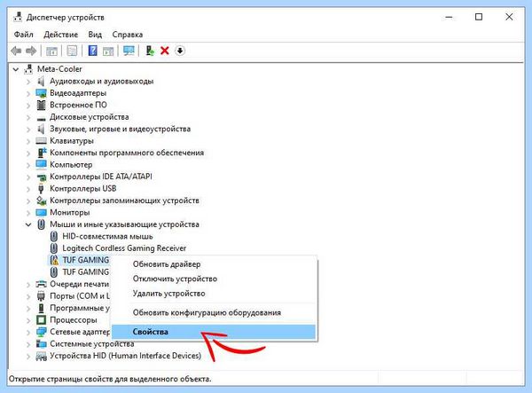The height and width of the screenshot is (393, 532).
Task: Select Контроллеры запоминающих устройств row
Action: coord(124,200)
